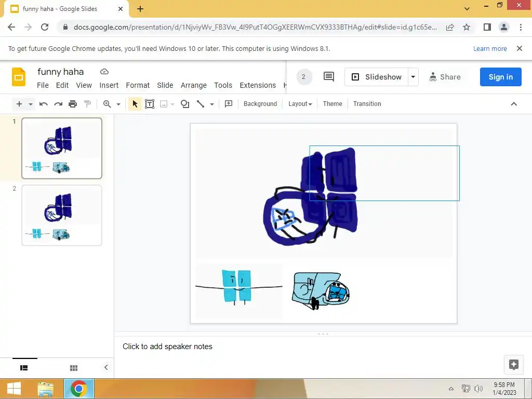Click the Share button
The height and width of the screenshot is (399, 532).
click(445, 77)
